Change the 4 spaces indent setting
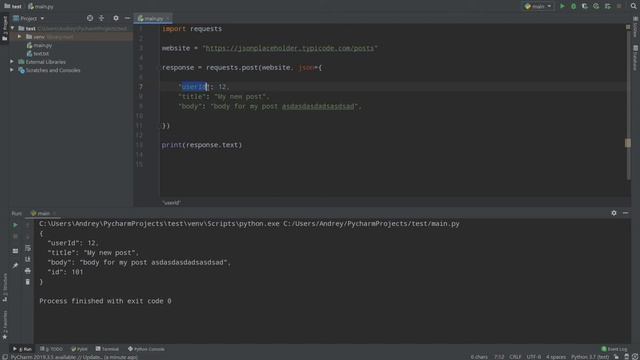The width and height of the screenshot is (640, 360). coord(556,357)
